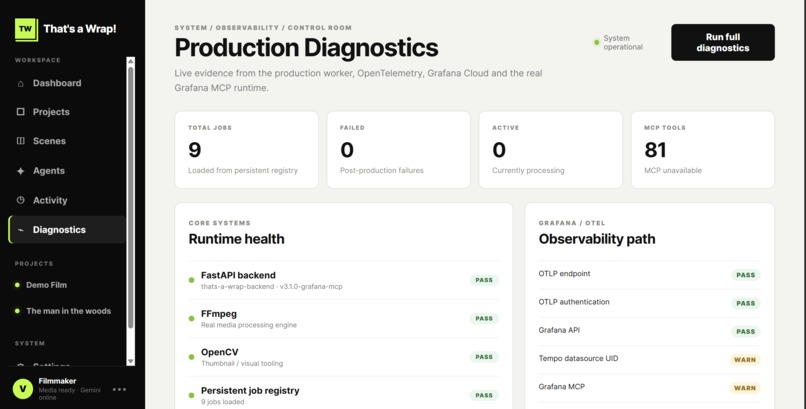The image size is (806, 409).
Task: Click the Active card showing 0
Action: (551, 150)
